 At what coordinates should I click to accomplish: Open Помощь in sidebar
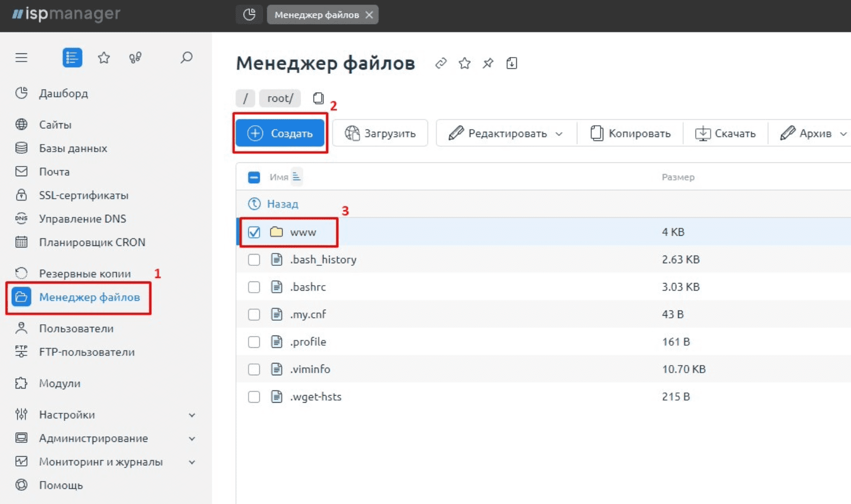61,485
